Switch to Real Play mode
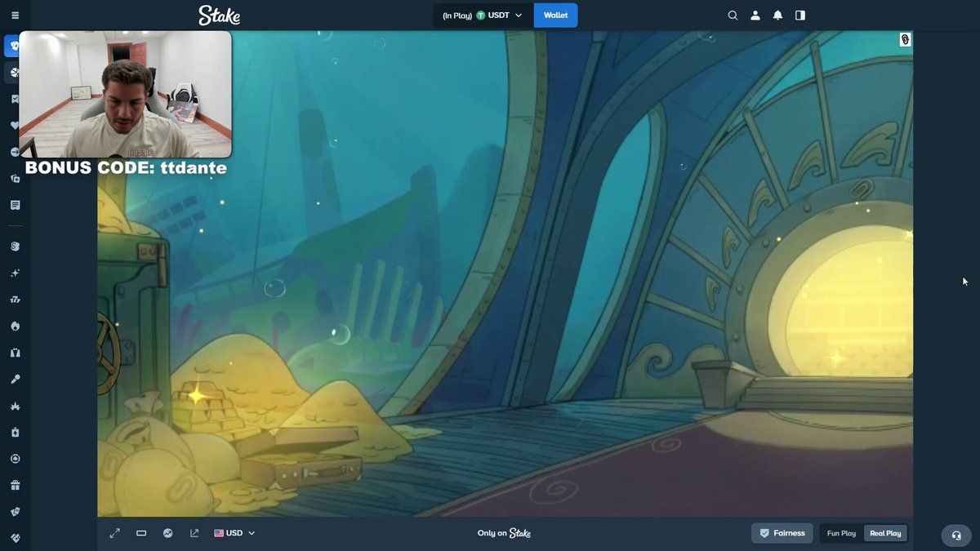This screenshot has height=551, width=980. (x=885, y=534)
